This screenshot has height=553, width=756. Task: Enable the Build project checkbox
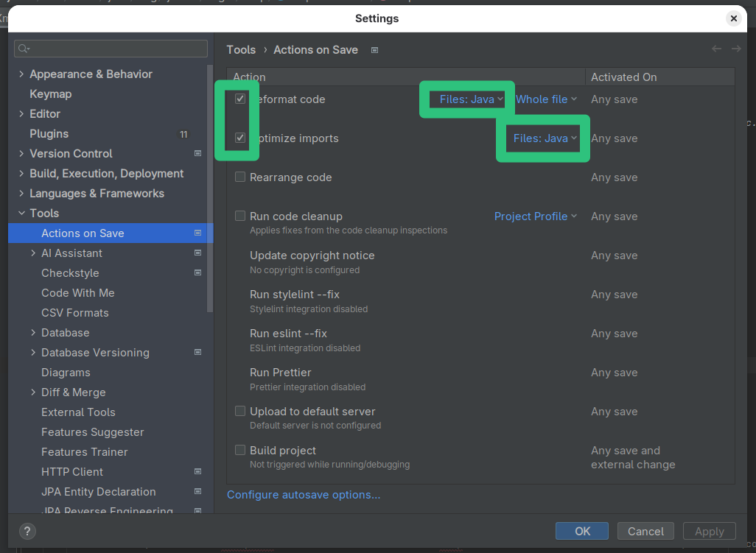[x=240, y=450]
